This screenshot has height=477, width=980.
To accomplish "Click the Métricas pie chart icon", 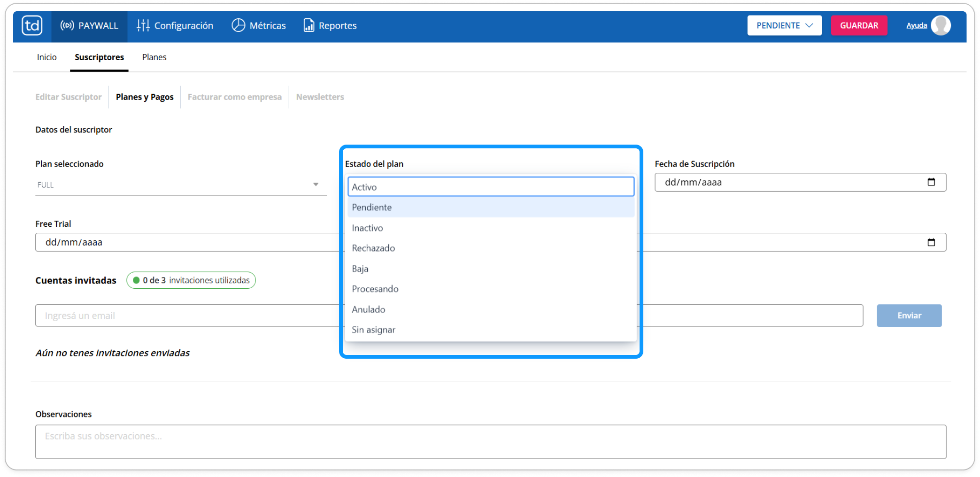I will click(239, 25).
